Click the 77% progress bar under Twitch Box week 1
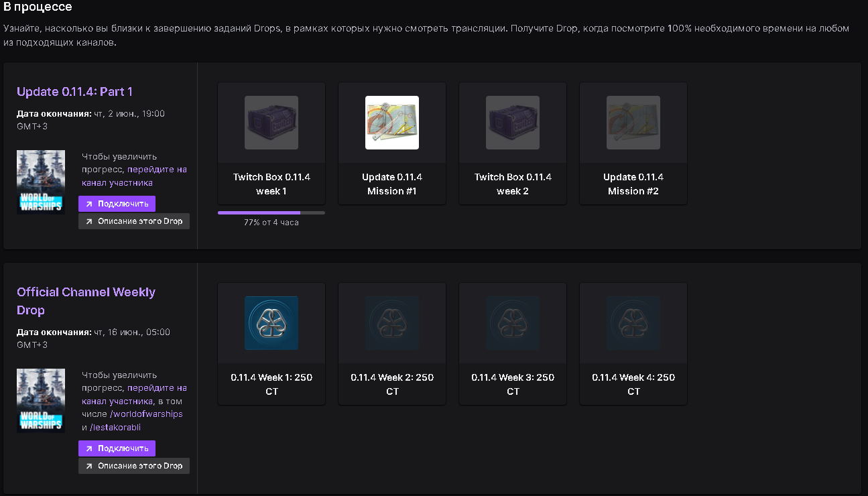 coord(271,212)
